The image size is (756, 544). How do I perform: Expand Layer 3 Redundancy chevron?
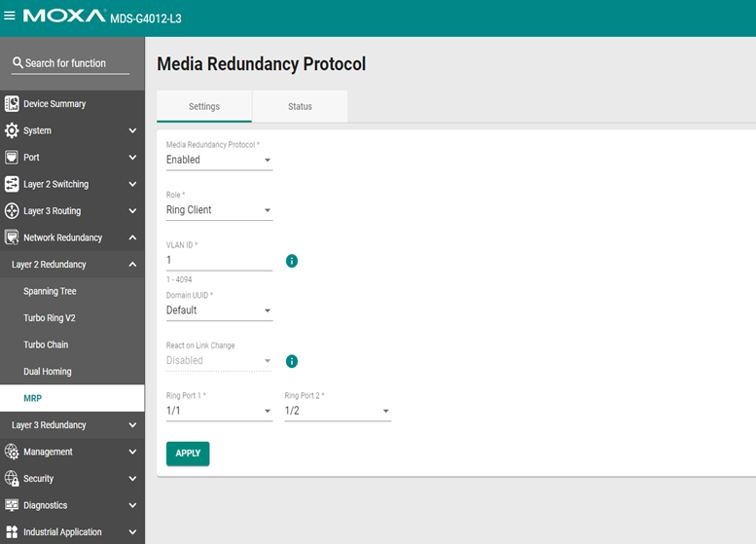[132, 425]
